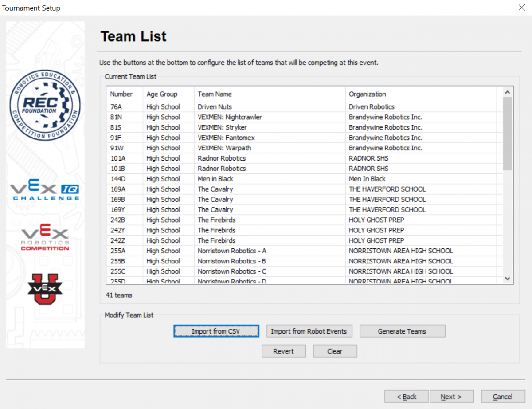Click the scrollbar up arrow
532x409 pixels.
pyautogui.click(x=507, y=92)
